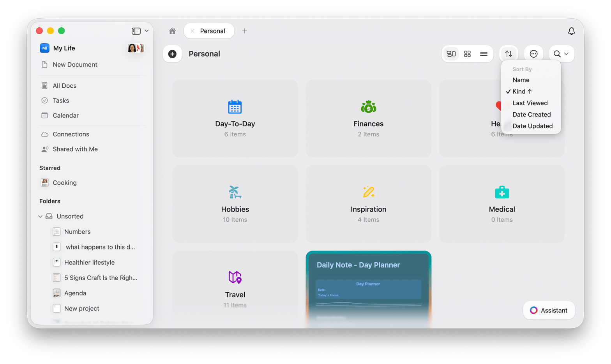Switch to list view
The height and width of the screenshot is (364, 611).
click(x=484, y=54)
